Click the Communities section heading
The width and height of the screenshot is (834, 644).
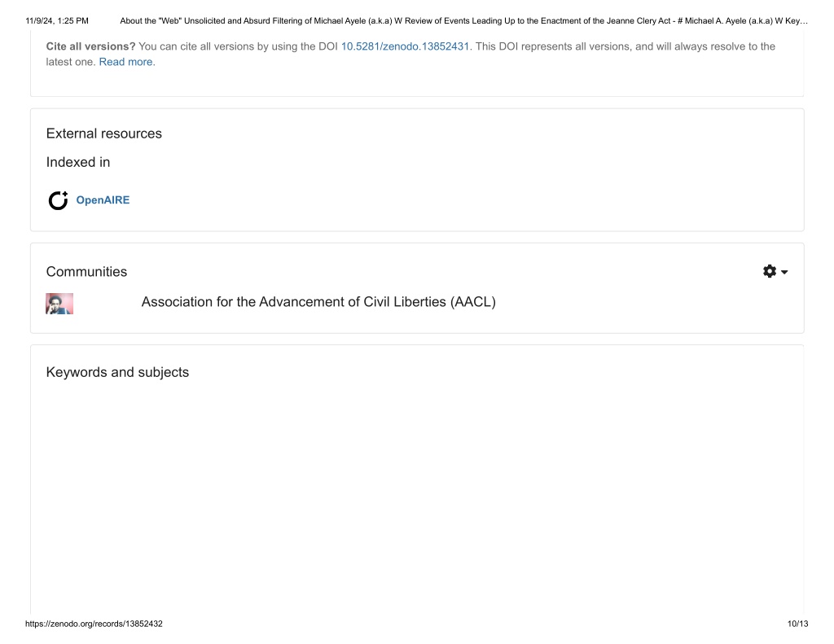86,272
